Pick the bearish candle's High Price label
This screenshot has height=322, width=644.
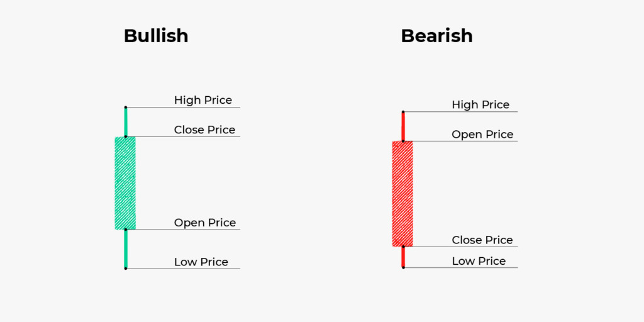480,104
